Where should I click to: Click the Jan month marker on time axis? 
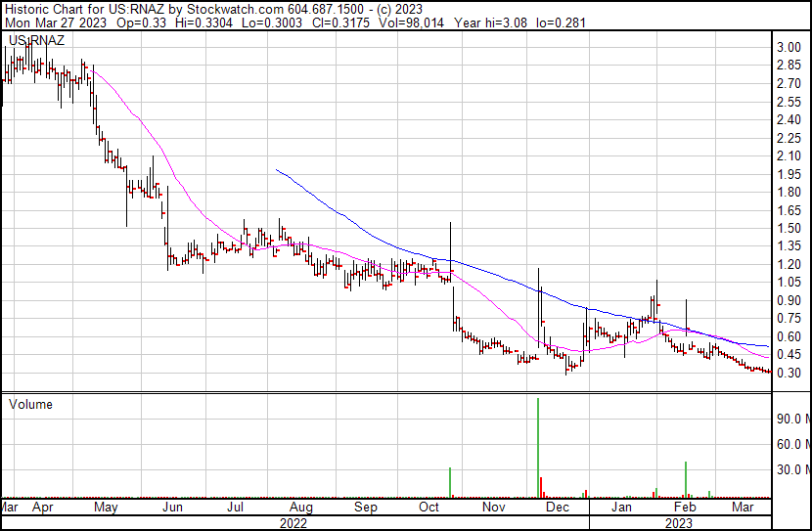click(x=621, y=508)
